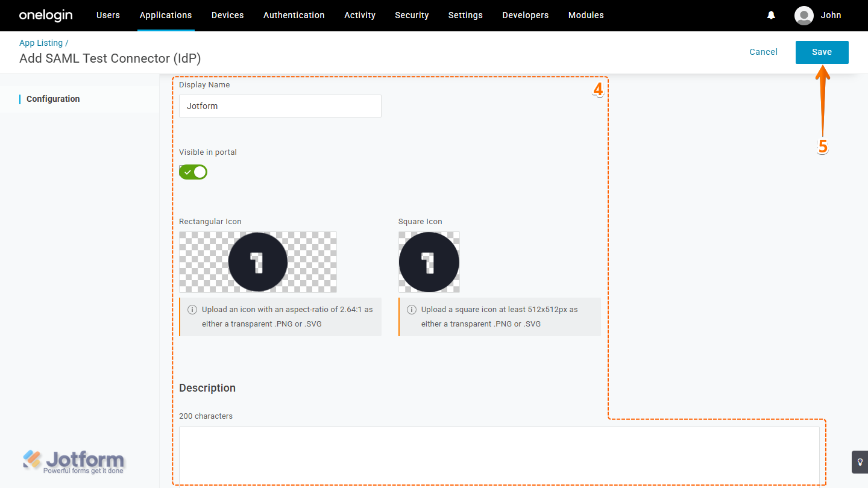Viewport: 868px width, 488px height.
Task: Open the Security menu
Action: (412, 15)
